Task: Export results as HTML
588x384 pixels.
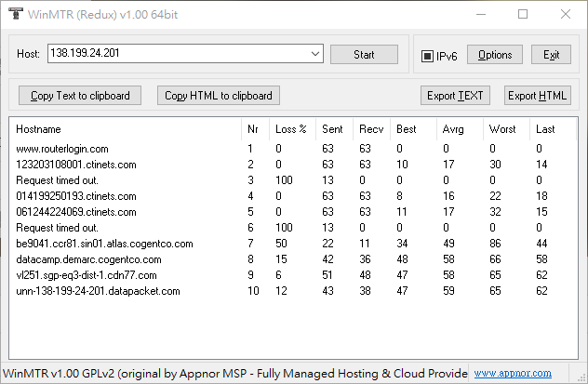Action: coord(537,96)
